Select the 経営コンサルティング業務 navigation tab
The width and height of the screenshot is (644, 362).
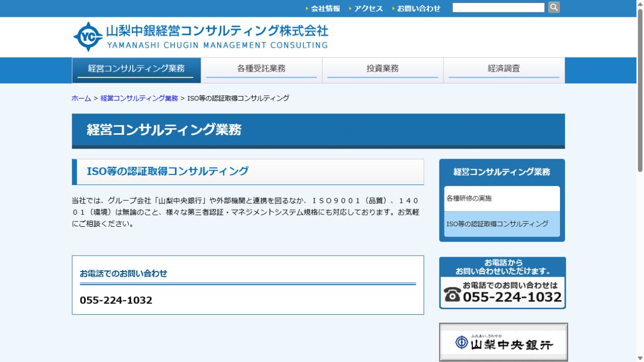pyautogui.click(x=136, y=70)
